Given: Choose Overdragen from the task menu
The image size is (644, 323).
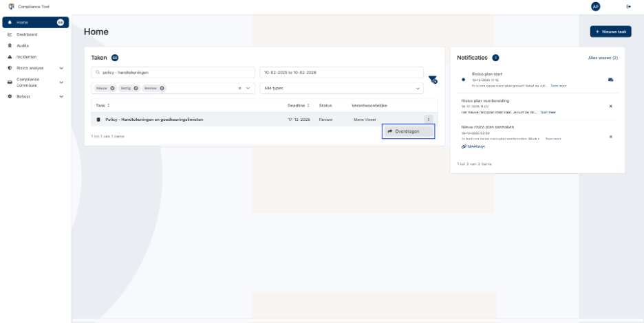Looking at the screenshot, I should (x=408, y=131).
